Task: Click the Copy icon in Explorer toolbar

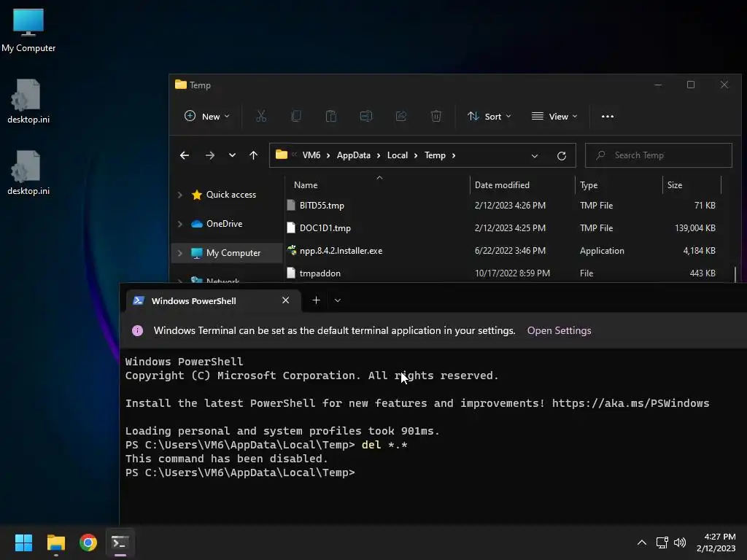Action: click(296, 116)
